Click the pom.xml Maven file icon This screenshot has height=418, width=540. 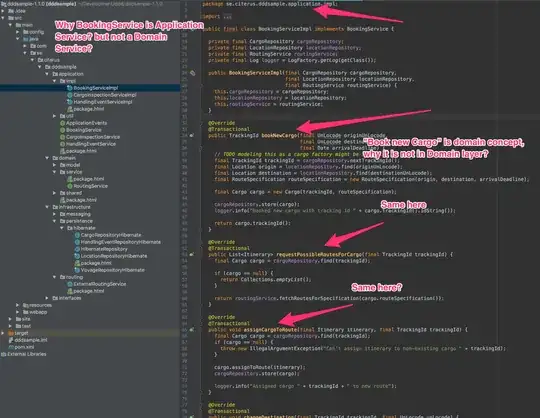11,347
